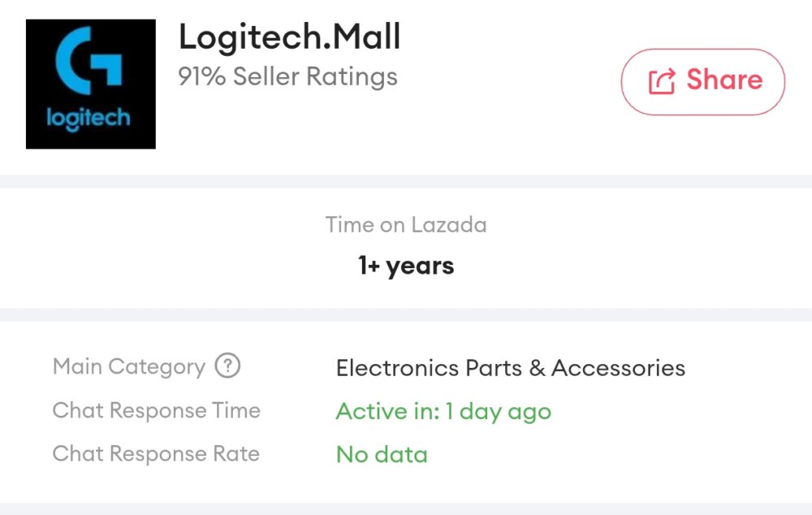View the 91% Seller Ratings text
This screenshot has height=515, width=812.
click(287, 77)
